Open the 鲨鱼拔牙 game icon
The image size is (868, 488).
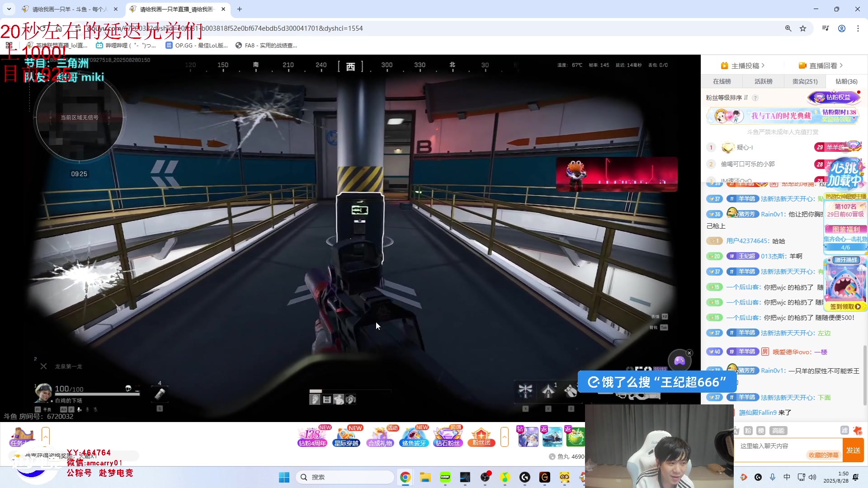[x=414, y=436]
